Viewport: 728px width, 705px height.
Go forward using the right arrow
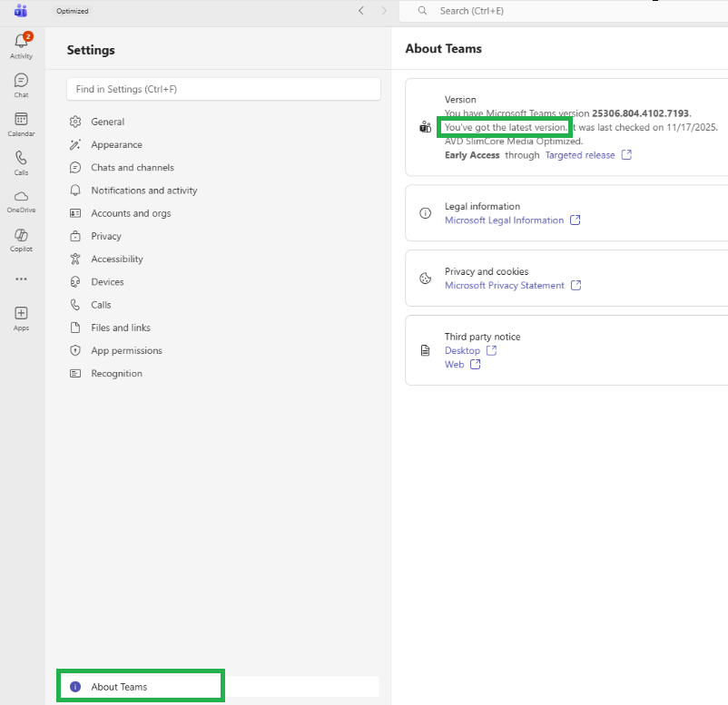tap(384, 11)
